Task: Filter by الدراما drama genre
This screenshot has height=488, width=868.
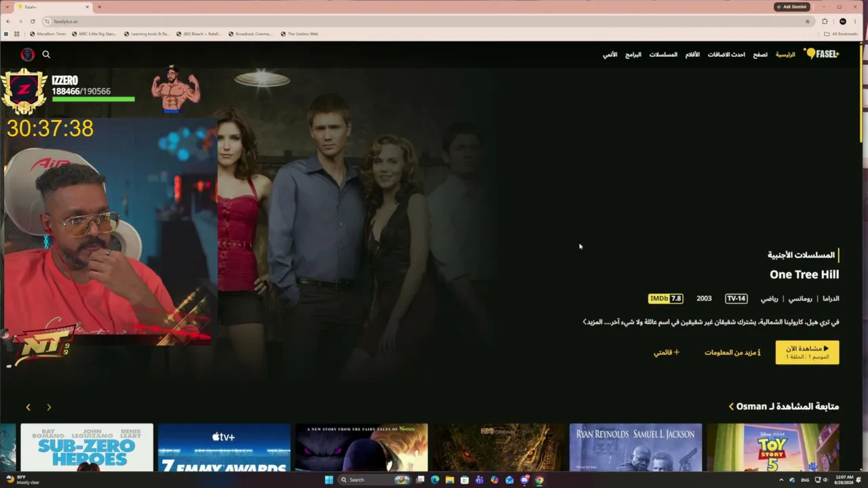Action: pos(831,298)
